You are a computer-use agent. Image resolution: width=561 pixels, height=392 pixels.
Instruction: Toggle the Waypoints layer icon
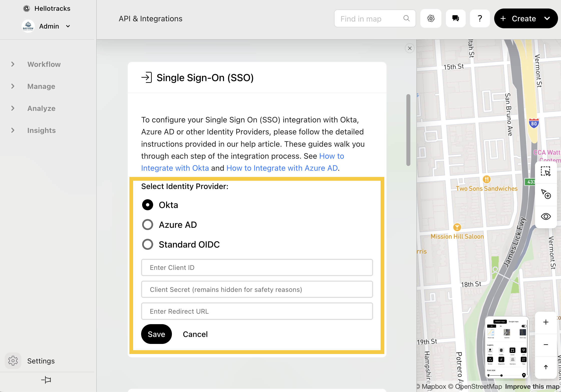point(501,359)
